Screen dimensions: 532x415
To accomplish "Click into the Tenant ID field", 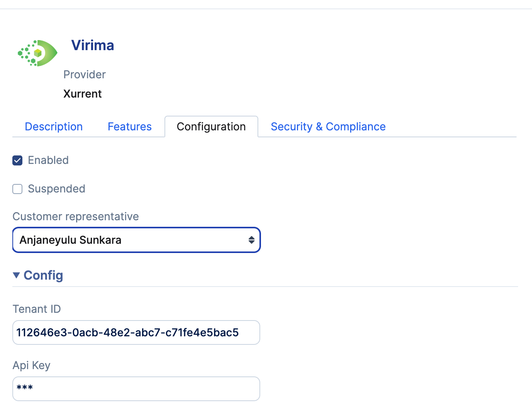I will point(136,332).
